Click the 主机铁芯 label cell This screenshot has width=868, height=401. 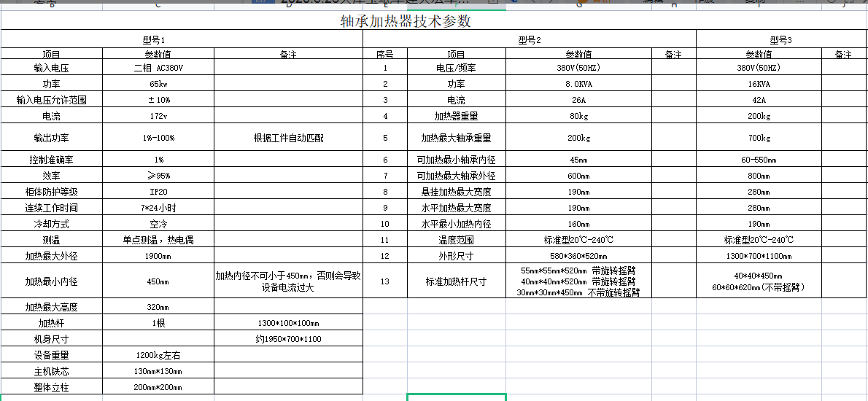pos(52,371)
